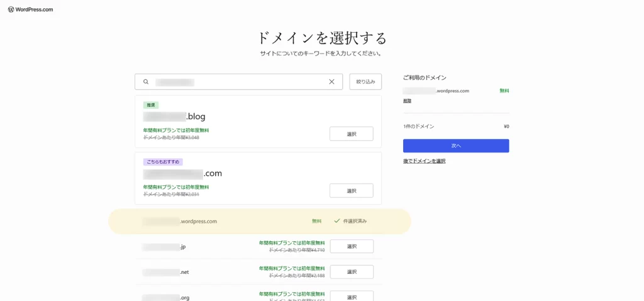
Task: Clear the search field with X icon
Action: (331, 82)
